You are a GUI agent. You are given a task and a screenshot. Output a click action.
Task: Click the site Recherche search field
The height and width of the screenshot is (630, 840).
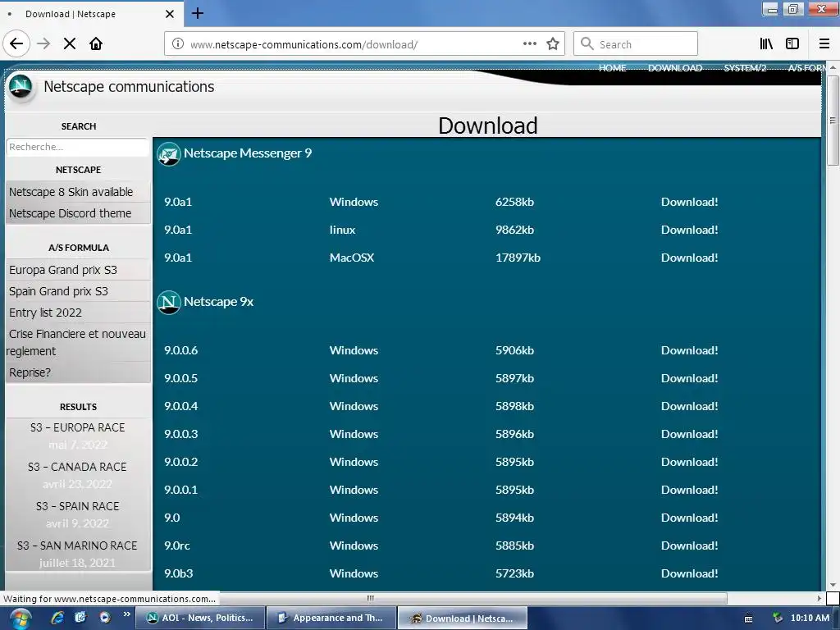pyautogui.click(x=78, y=147)
